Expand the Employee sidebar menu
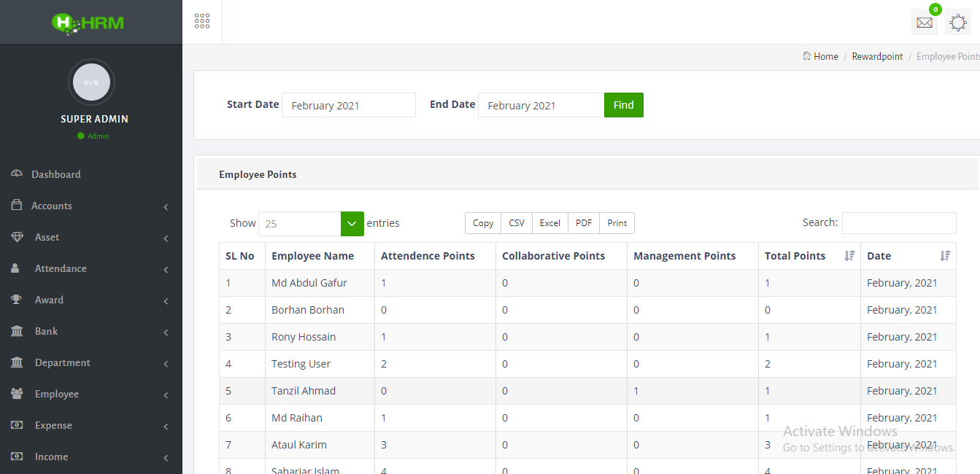Image resolution: width=980 pixels, height=474 pixels. point(91,394)
